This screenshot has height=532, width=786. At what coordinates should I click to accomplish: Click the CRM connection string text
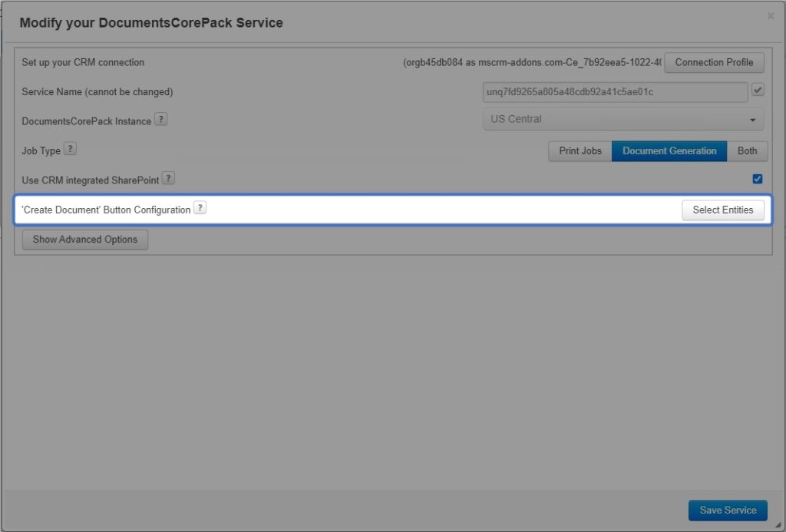tap(532, 63)
